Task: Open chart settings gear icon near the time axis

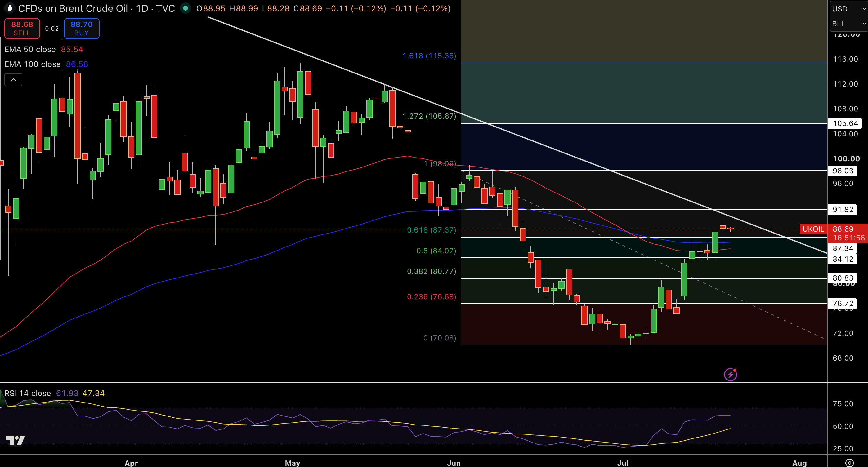Action: click(x=849, y=463)
